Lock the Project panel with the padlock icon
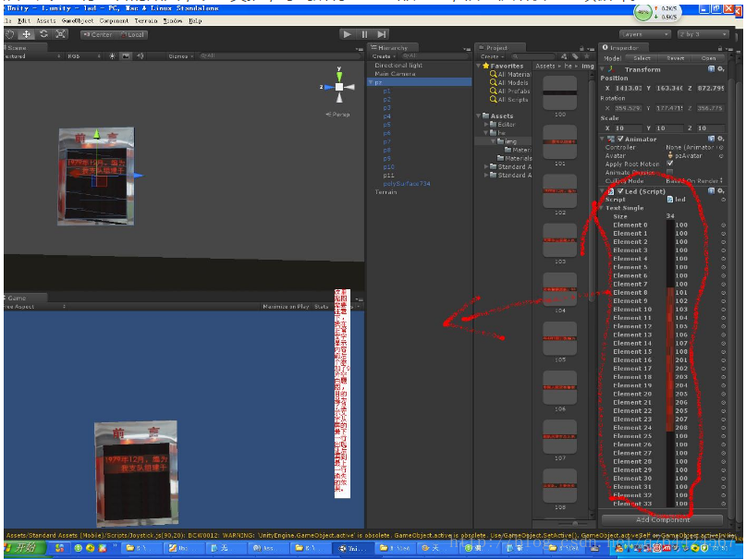Image resolution: width=746 pixels, height=560 pixels. (x=581, y=48)
